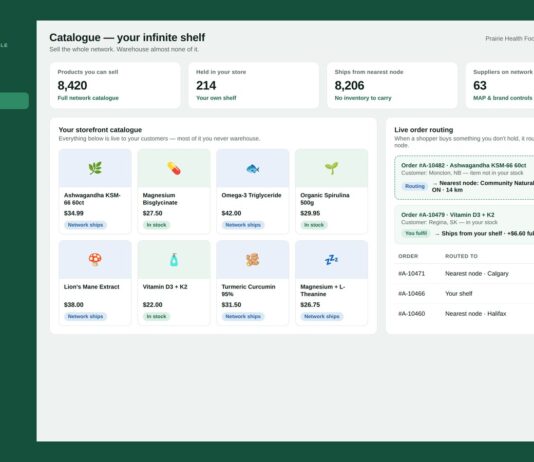Click the Organic Spirulina 500g product name
The image size is (534, 462).
[325, 199]
